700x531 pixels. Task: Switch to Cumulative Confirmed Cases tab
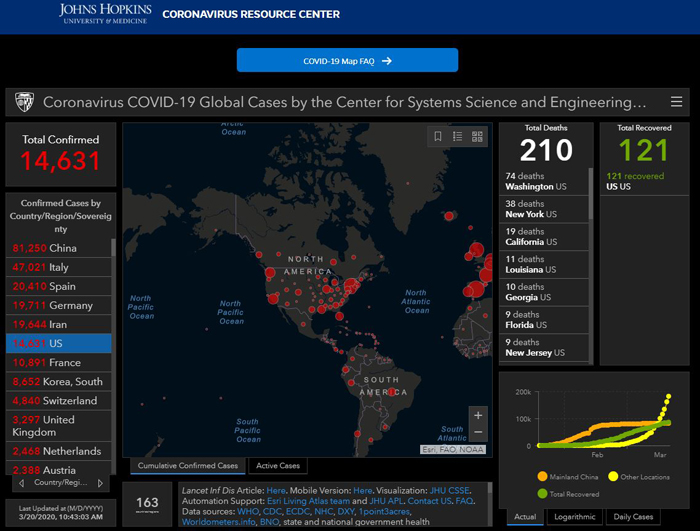coord(188,466)
